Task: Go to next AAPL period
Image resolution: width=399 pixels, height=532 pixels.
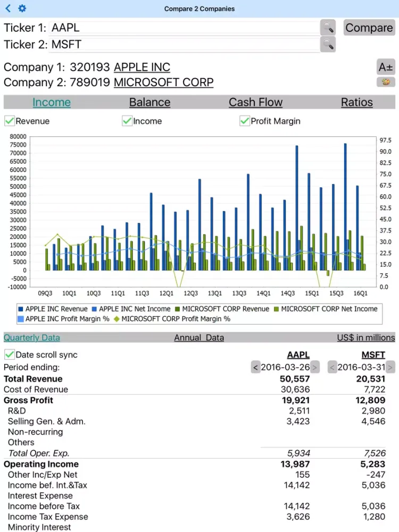Action: (x=315, y=367)
